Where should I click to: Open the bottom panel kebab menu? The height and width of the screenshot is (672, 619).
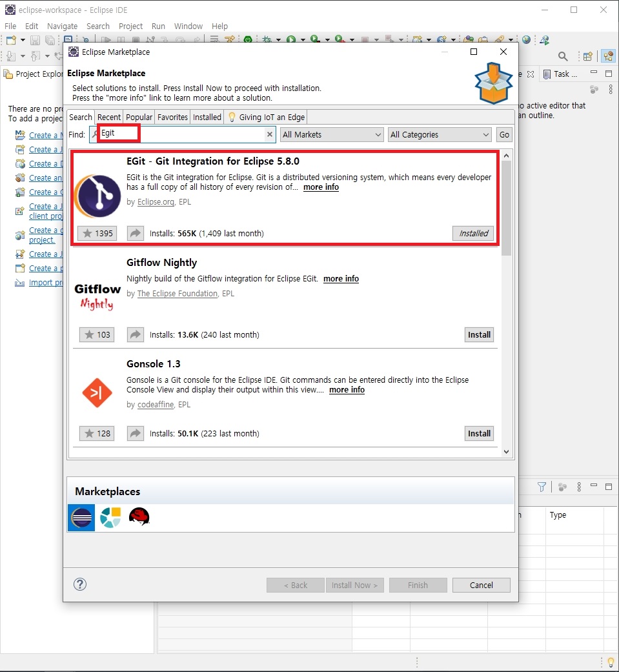(x=579, y=487)
